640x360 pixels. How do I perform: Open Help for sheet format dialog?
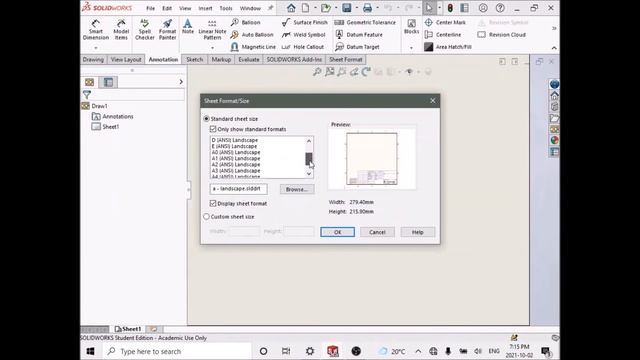418,232
